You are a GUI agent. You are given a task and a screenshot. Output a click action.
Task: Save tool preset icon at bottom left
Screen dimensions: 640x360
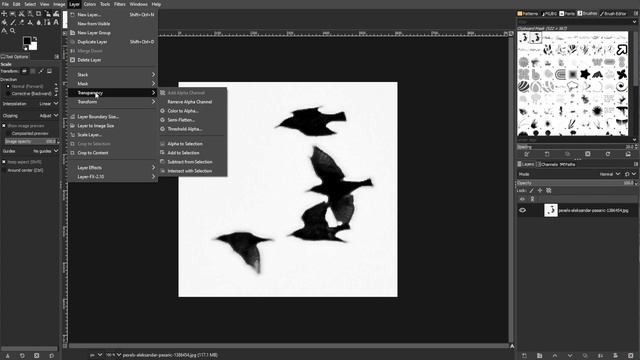tap(7, 356)
